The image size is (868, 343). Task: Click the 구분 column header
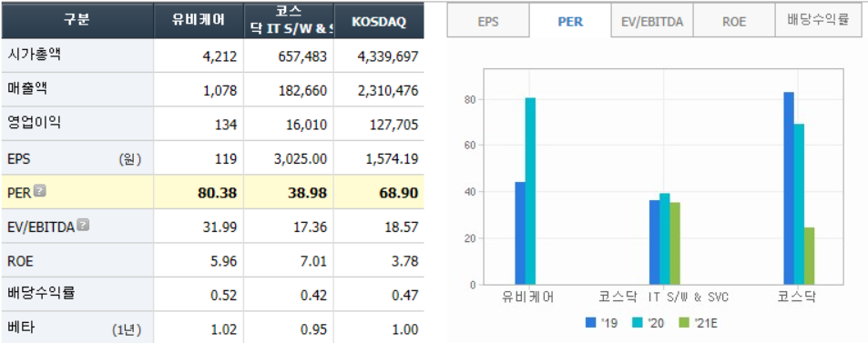click(77, 20)
